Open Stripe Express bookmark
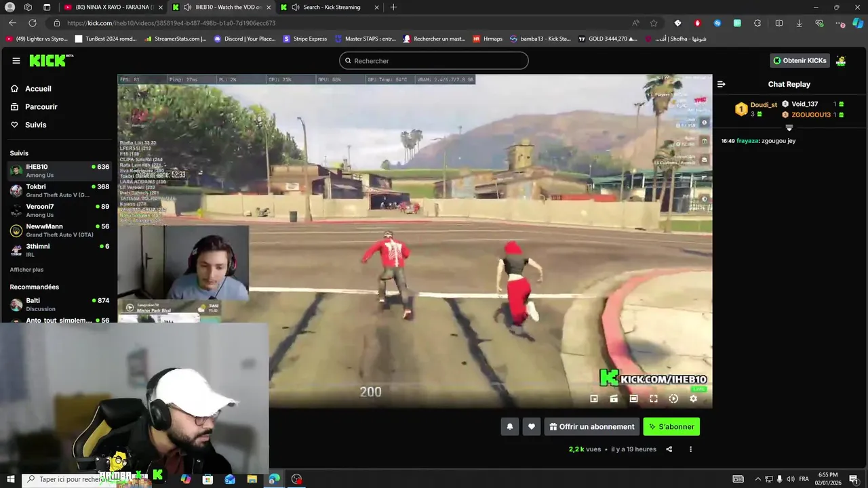This screenshot has height=488, width=868. pyautogui.click(x=305, y=39)
